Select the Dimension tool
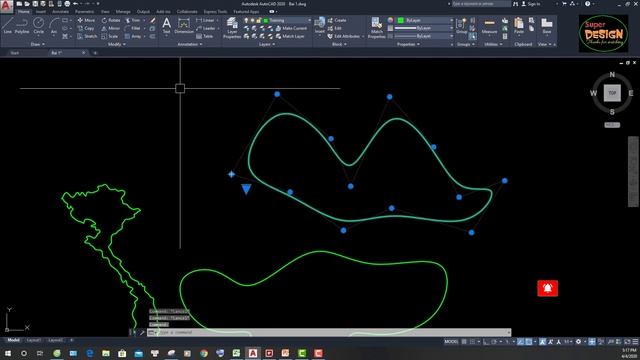 184,25
